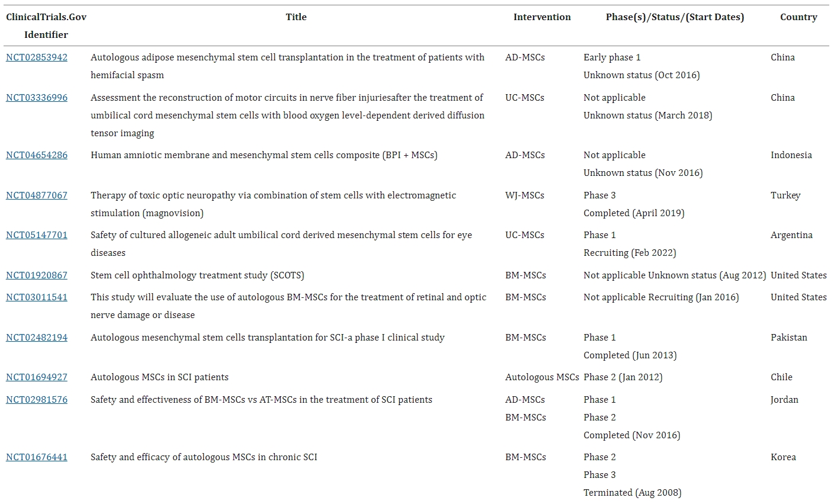Follow the NCT02482194 Pakistan trial link
The width and height of the screenshot is (834, 504).
(37, 338)
